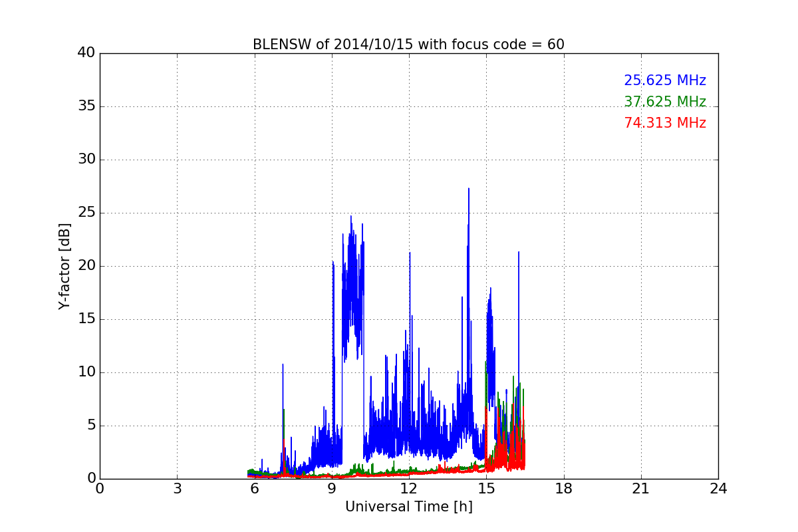
Task: Click the x-axis tick label 24
Action: (x=718, y=489)
